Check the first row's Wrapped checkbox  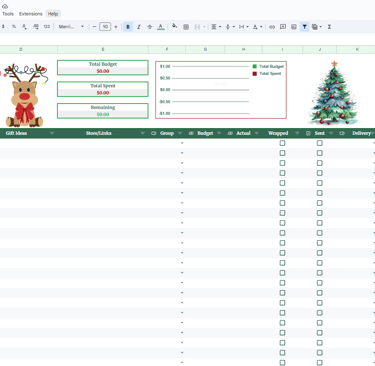tap(282, 143)
